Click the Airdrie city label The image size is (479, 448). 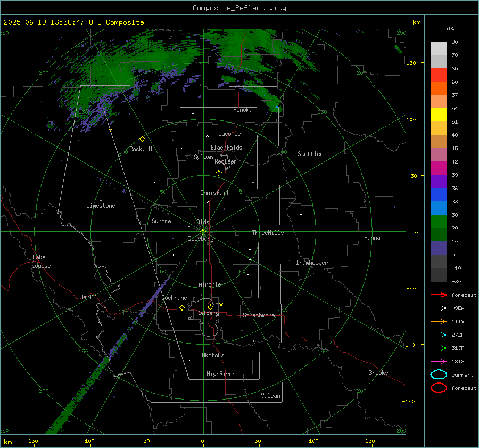pos(210,284)
